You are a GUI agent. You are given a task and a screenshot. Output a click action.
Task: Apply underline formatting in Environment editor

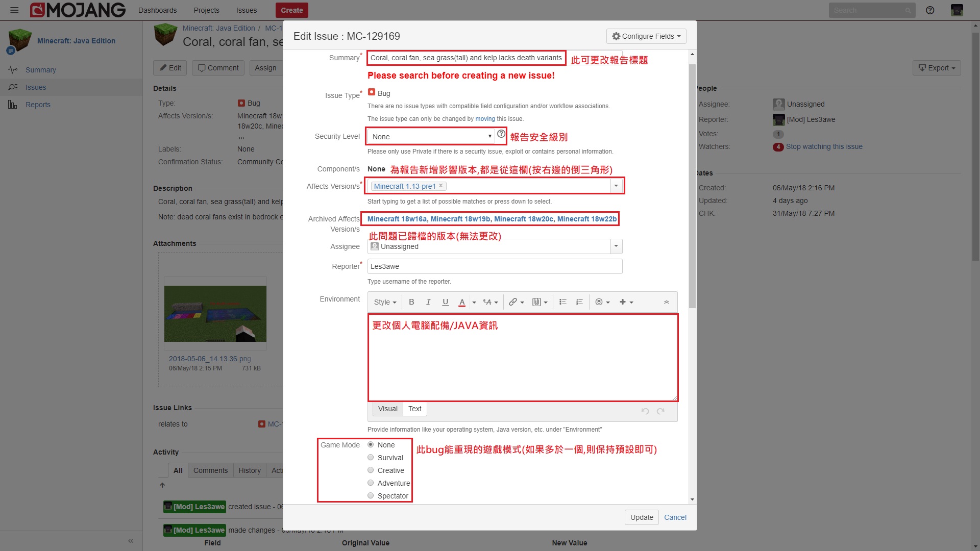click(x=445, y=302)
